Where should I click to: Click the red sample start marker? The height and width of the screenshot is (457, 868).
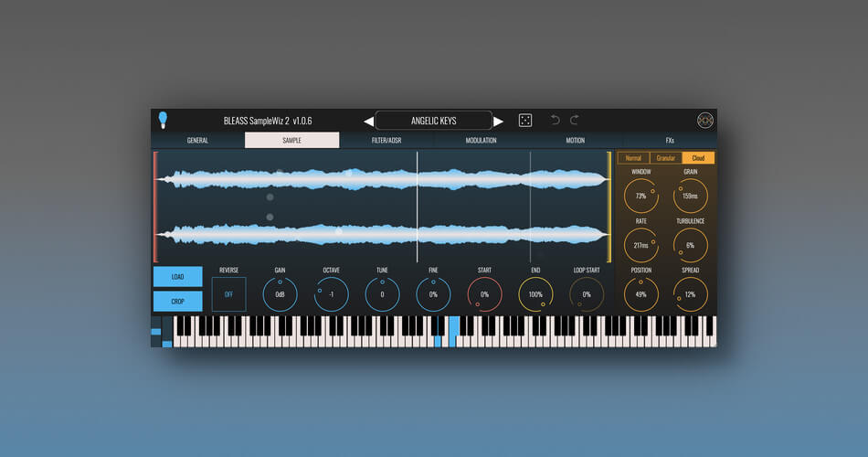155,207
